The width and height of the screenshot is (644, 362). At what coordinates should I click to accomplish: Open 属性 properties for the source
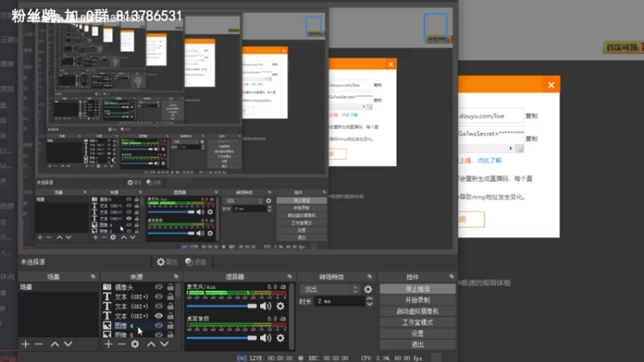point(167,262)
